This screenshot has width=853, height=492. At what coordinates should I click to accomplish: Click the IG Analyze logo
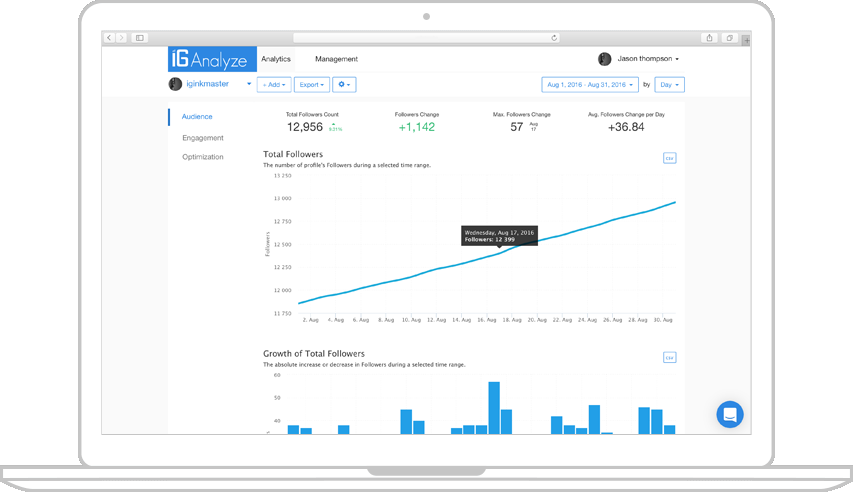[211, 59]
